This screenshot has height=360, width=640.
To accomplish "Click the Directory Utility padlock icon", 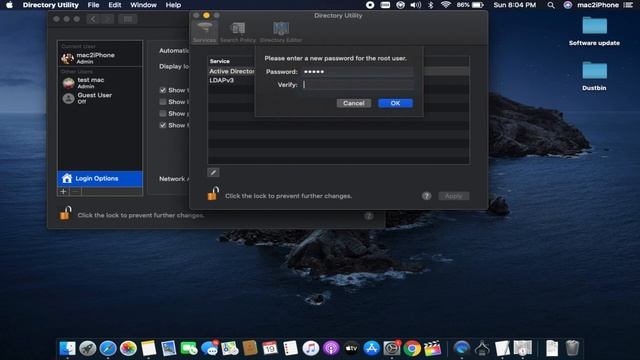I will click(x=213, y=194).
